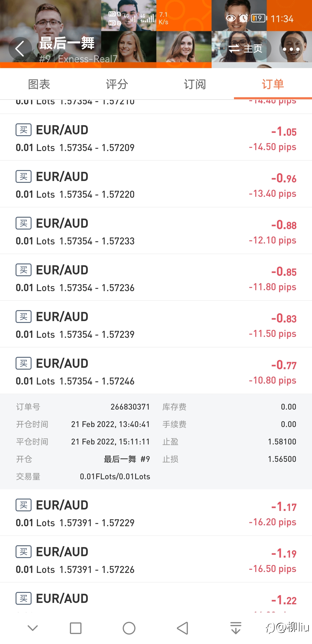Screen dimensions: 312x644
Task: Open the three-dot more options menu
Action: point(291,49)
